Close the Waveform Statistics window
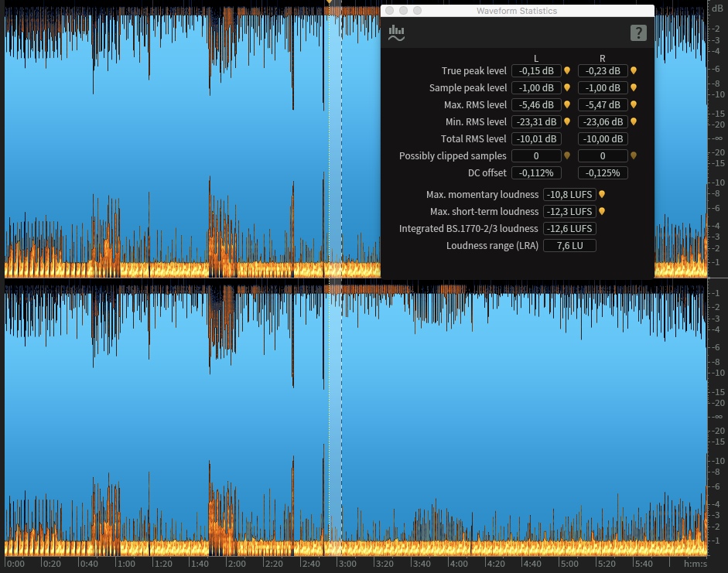 390,11
